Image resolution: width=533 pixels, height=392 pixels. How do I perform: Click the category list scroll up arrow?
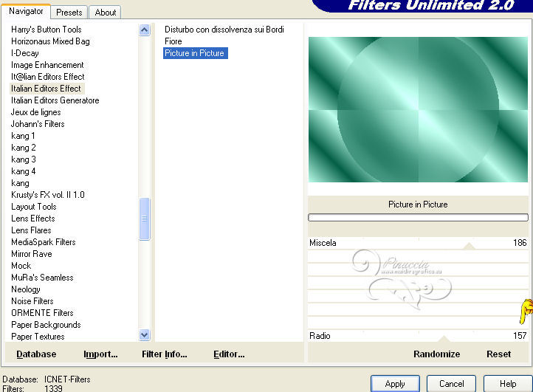(145, 30)
